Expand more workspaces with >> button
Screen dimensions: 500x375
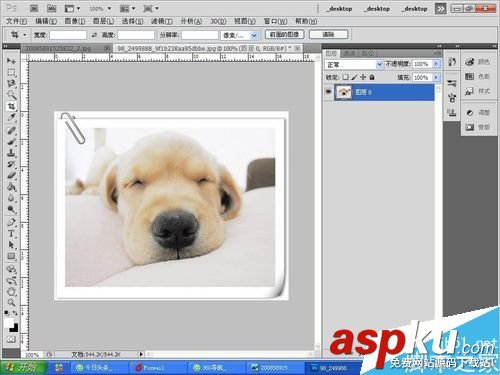(x=441, y=9)
